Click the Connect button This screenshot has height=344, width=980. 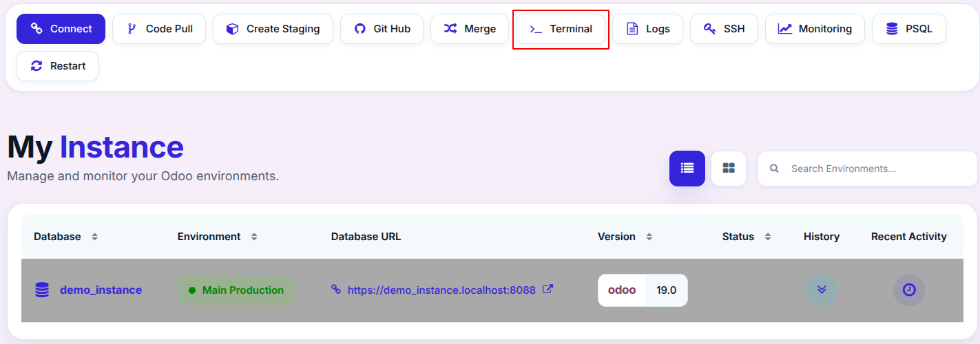pyautogui.click(x=61, y=29)
